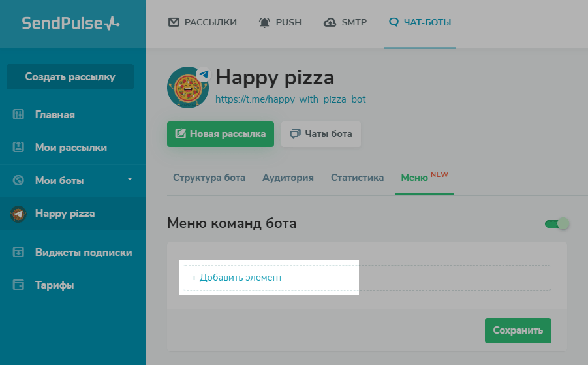Screen dimensions: 588x365
Task: Open the РАССЫЛКИ top menu
Action: (x=202, y=22)
